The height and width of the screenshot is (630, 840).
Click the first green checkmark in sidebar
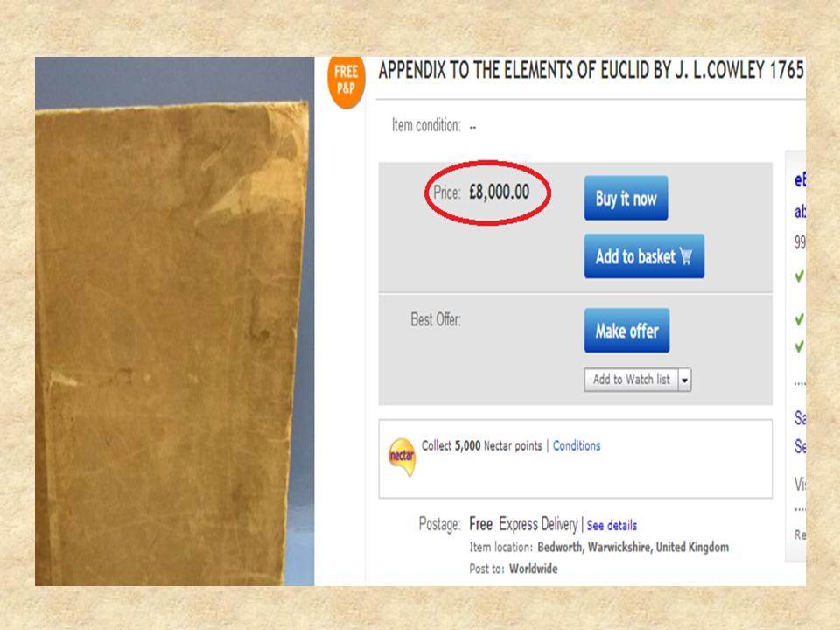pos(799,276)
